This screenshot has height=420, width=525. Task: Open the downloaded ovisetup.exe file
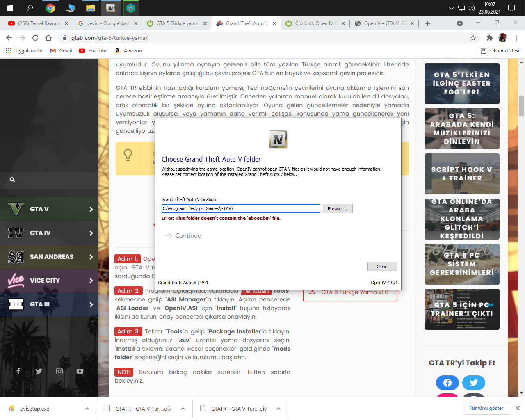point(34,409)
